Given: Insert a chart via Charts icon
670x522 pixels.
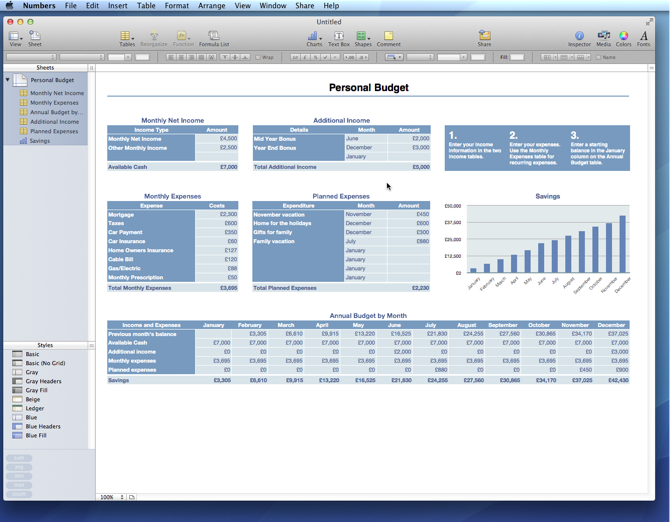Looking at the screenshot, I should [314, 38].
